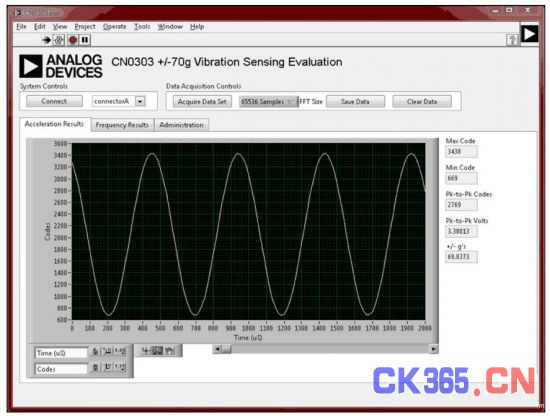550x416 pixels.
Task: Click the Pause toolbar icon
Action: tap(85, 40)
